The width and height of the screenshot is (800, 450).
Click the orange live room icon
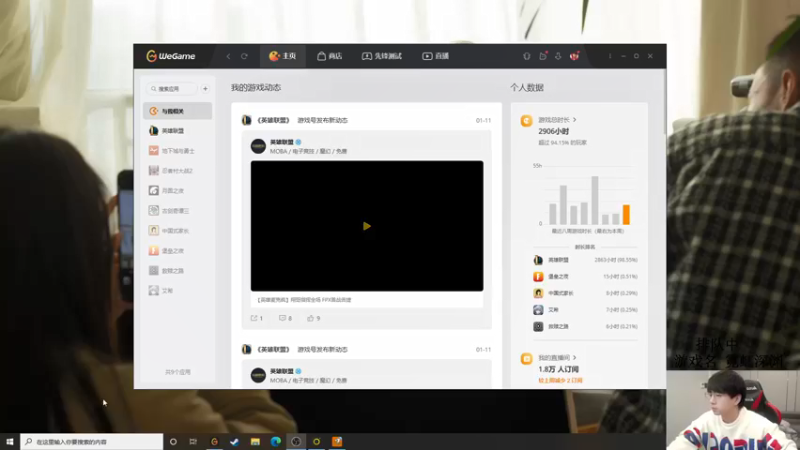click(527, 359)
